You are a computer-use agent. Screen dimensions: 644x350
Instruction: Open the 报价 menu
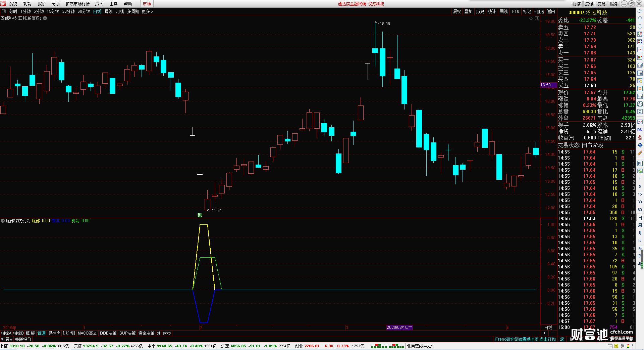(42, 4)
